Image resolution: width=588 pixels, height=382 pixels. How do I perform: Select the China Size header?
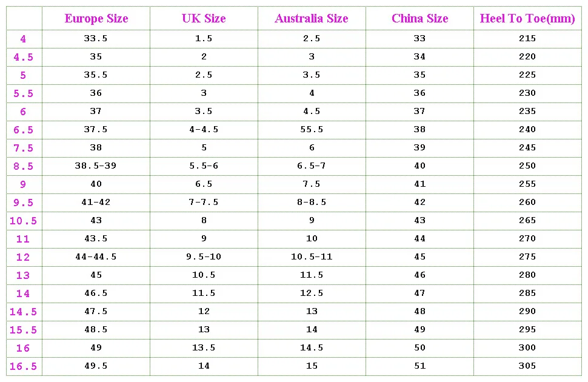click(419, 18)
